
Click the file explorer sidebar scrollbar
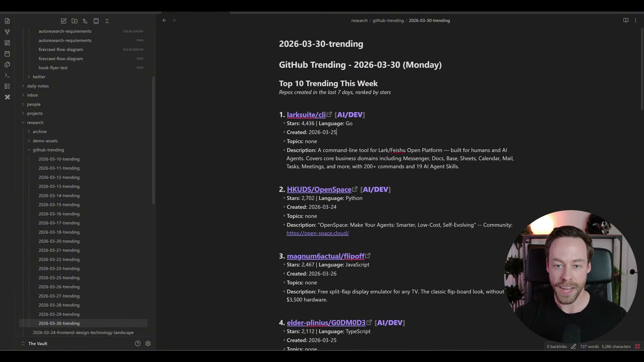tap(154, 141)
